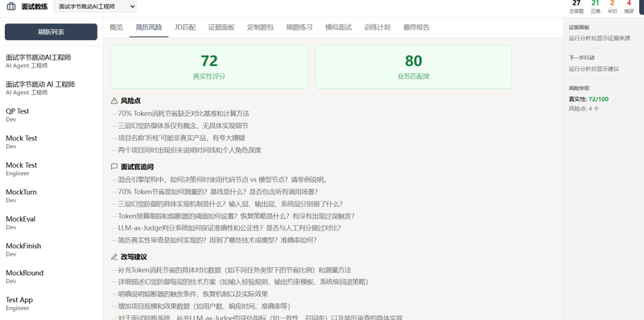Open the 面试字节跳动AI工程师 dropdown selector
Screen dimensions: 644x320
pyautogui.click(x=95, y=6)
